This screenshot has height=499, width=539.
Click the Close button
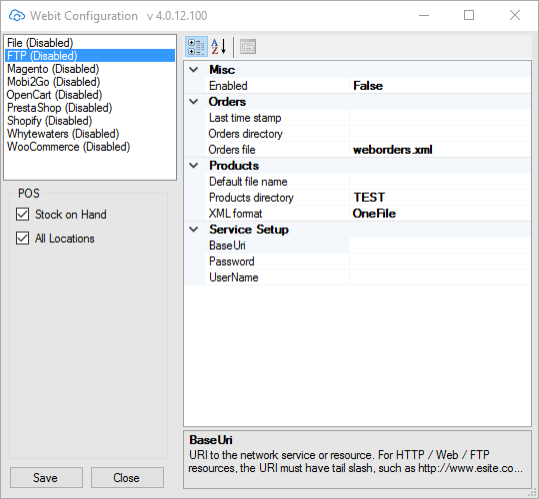(x=127, y=477)
